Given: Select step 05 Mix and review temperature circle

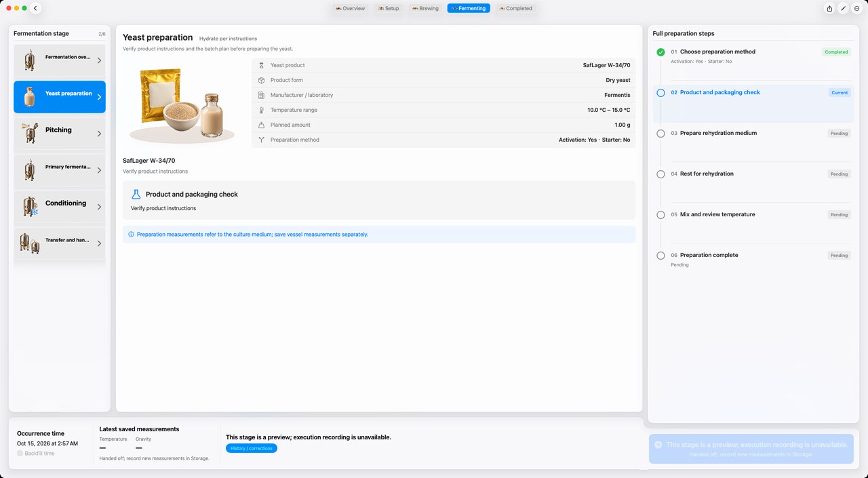Looking at the screenshot, I should (x=660, y=215).
